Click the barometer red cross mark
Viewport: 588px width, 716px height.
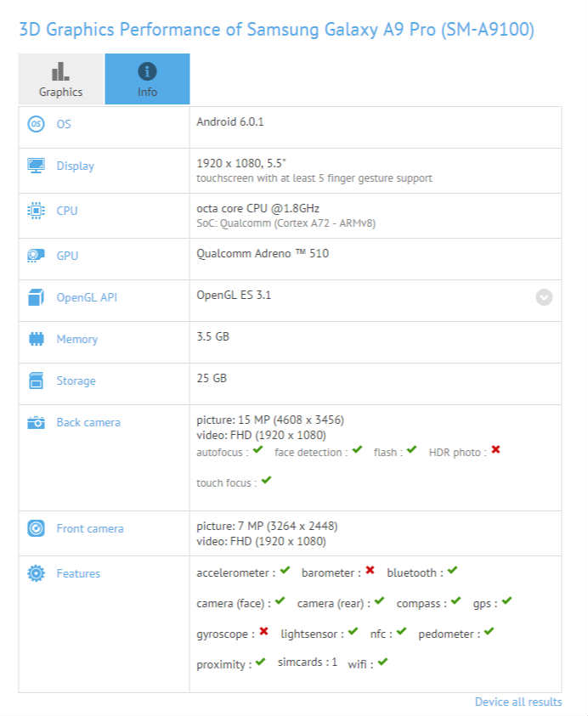[370, 571]
